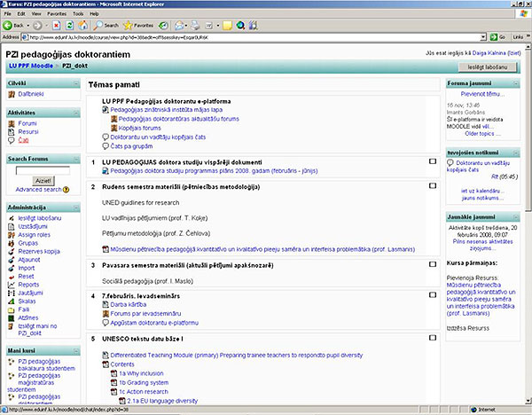The image size is (532, 415).
Task: Click the Edit page toolbar icon
Action: pos(209,26)
